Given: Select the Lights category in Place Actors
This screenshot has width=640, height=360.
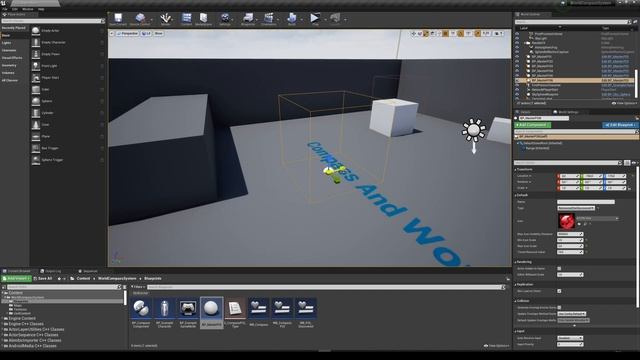Looking at the screenshot, I should (7, 43).
